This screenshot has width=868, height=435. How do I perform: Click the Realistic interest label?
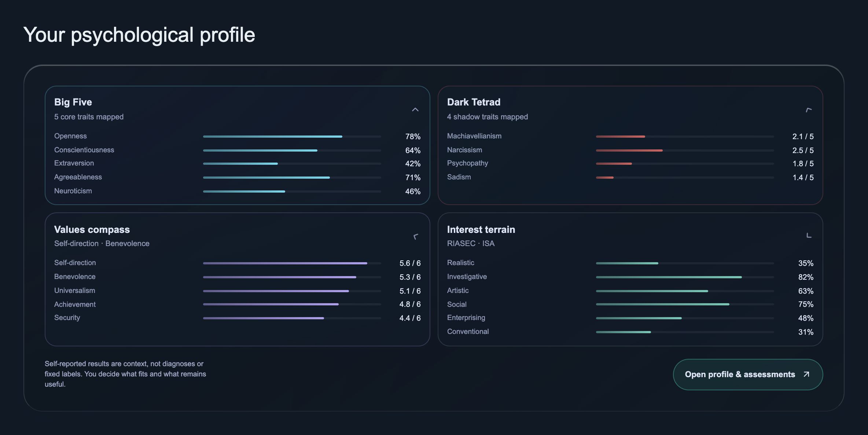click(460, 263)
